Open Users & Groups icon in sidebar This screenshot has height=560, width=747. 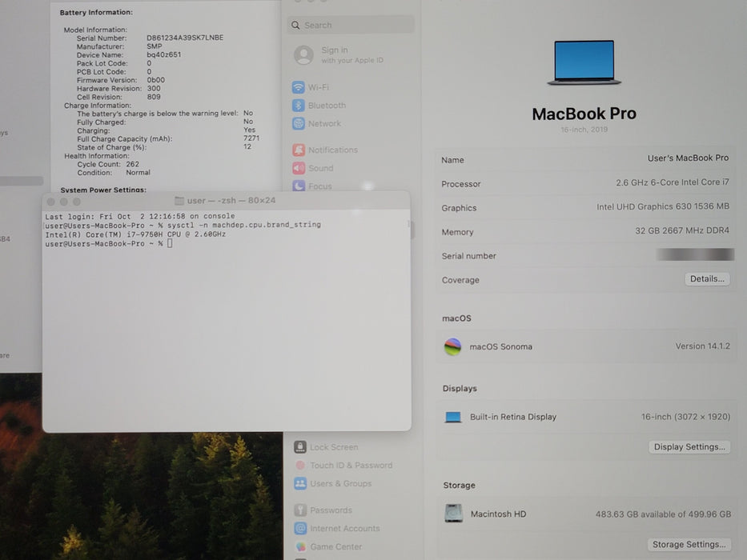[300, 483]
